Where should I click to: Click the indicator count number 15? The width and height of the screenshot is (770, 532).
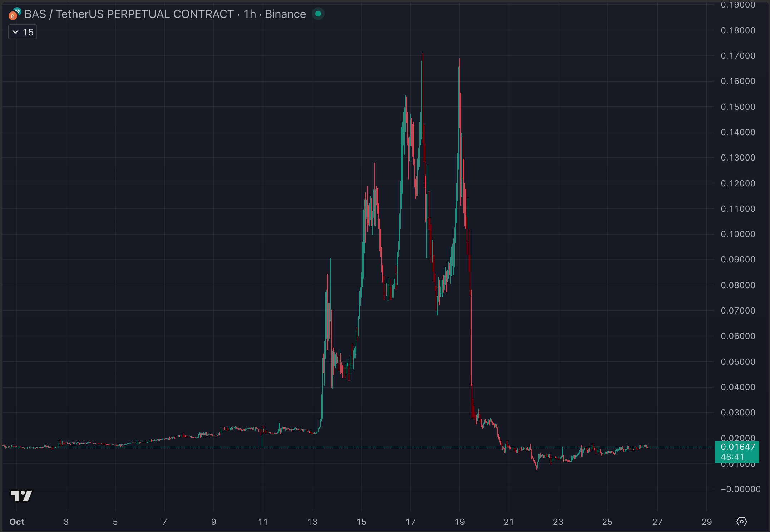point(28,32)
